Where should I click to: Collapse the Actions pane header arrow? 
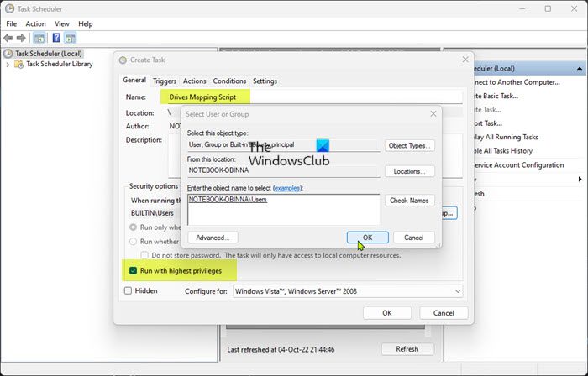coord(580,69)
